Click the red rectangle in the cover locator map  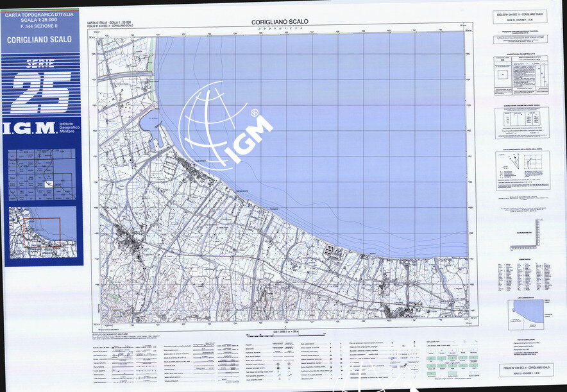tap(42, 232)
